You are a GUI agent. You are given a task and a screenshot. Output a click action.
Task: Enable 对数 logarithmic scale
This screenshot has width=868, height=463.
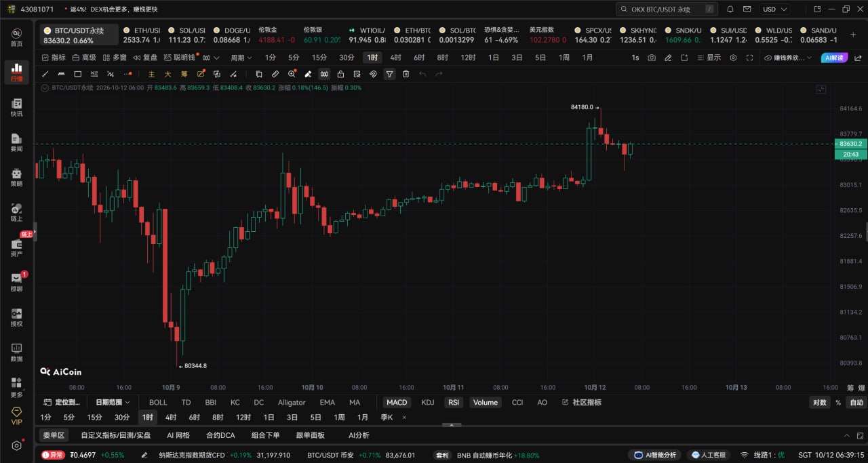click(819, 402)
